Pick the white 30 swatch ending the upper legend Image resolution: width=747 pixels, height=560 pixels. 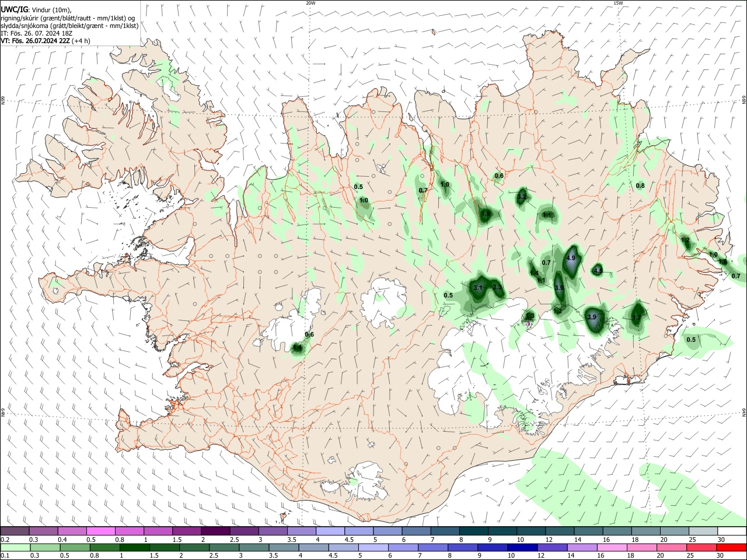(x=732, y=531)
